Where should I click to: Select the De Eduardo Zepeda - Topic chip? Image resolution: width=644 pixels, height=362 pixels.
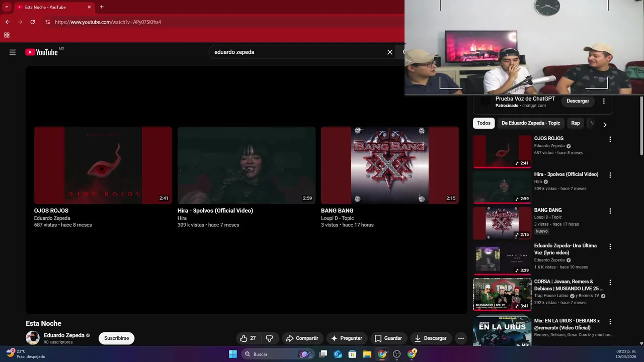tap(531, 123)
